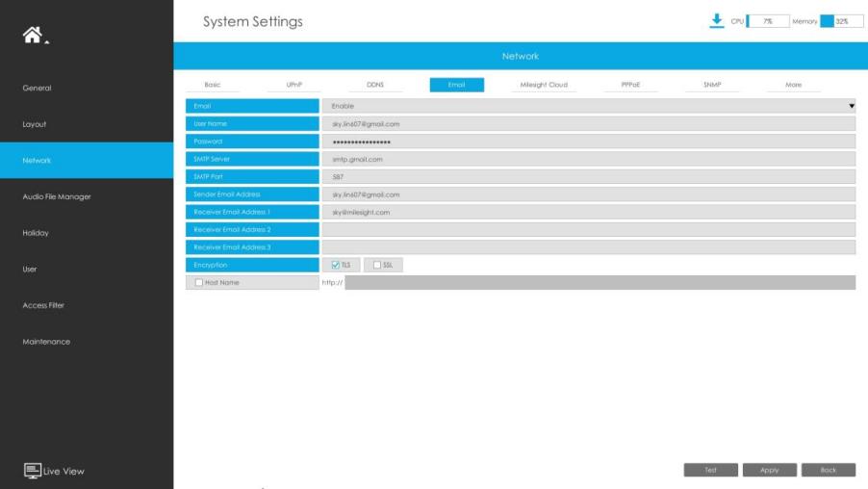
Task: Click the Password input field
Action: click(588, 142)
